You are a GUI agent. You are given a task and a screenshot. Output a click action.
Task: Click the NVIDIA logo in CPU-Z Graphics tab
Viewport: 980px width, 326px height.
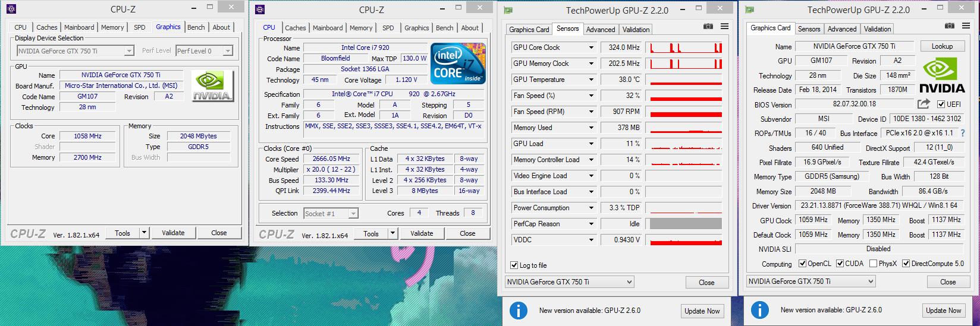[x=212, y=87]
